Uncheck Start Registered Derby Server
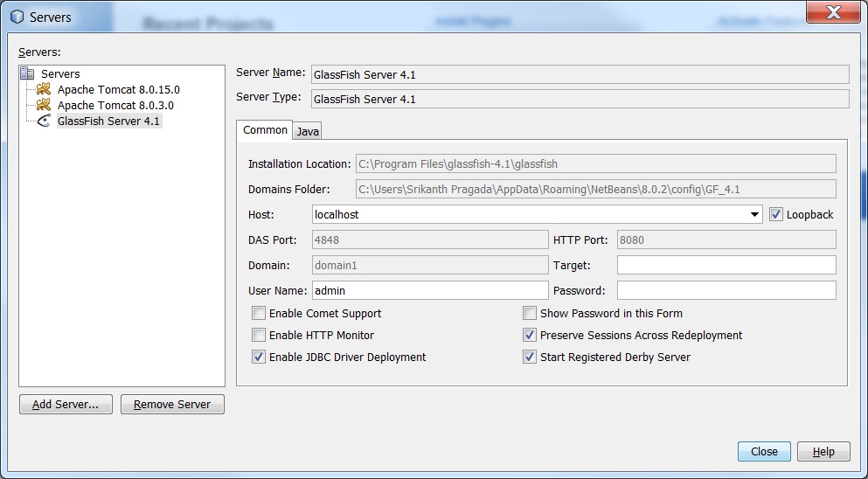Viewport: 868px width, 479px height. point(530,358)
